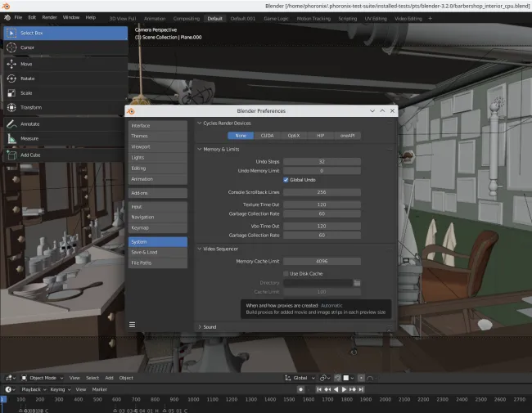Image resolution: width=532 pixels, height=413 pixels.
Task: Activate the Annotate tool
Action: click(65, 124)
